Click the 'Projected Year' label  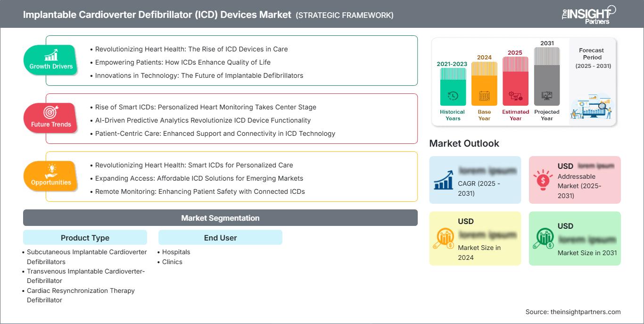tap(547, 115)
